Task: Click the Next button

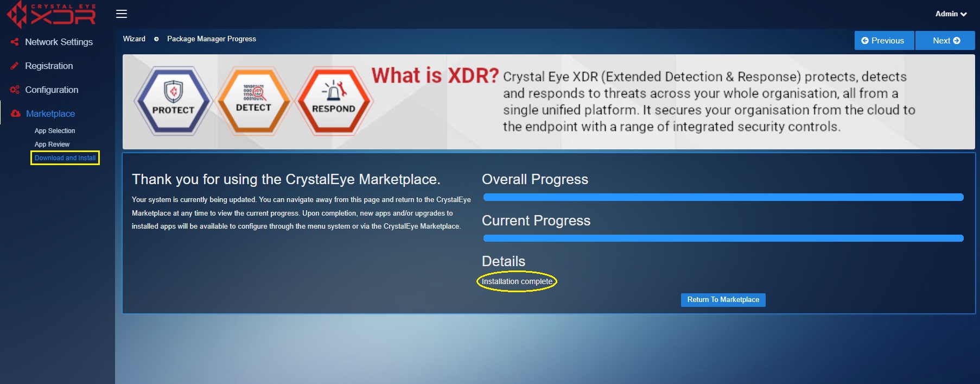Action: (945, 41)
